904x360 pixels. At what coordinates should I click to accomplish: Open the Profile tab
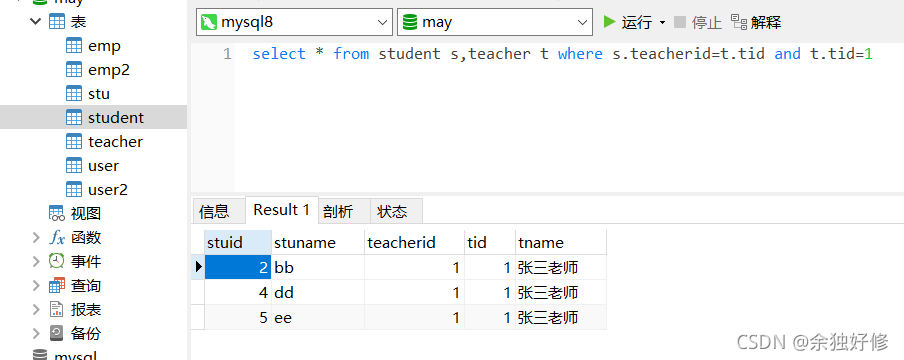coord(338,211)
